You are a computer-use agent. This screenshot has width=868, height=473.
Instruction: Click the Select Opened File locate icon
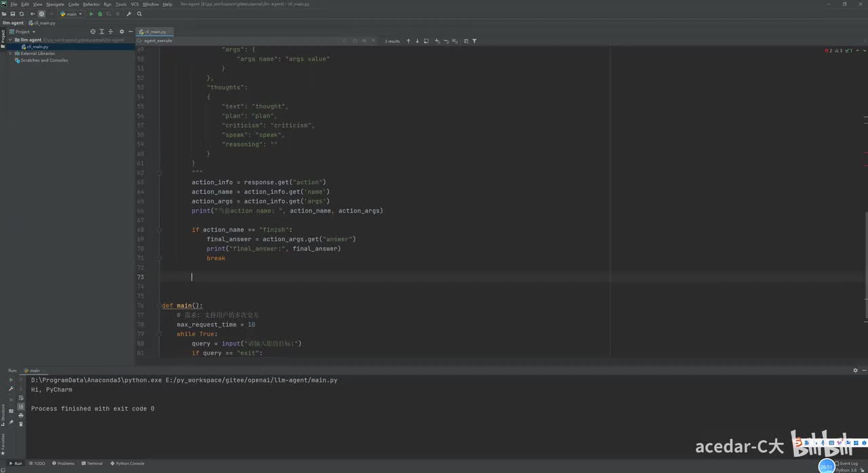[93, 32]
